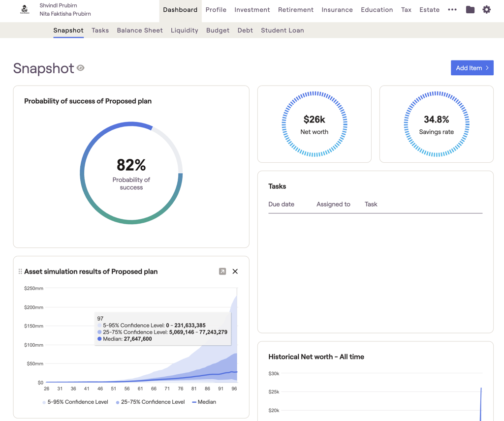Open the more options ellipsis menu
The image size is (504, 421).
(452, 10)
